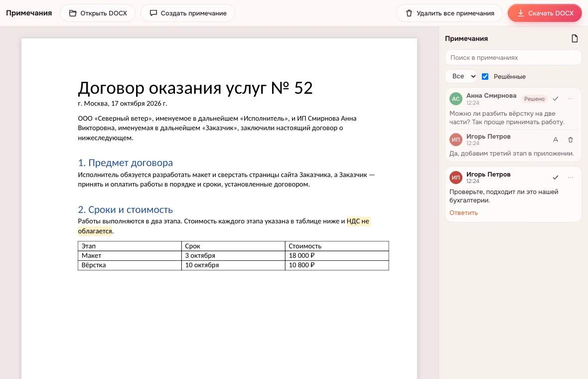Click the table cell 10 800 ₽
588x379 pixels.
pos(337,265)
